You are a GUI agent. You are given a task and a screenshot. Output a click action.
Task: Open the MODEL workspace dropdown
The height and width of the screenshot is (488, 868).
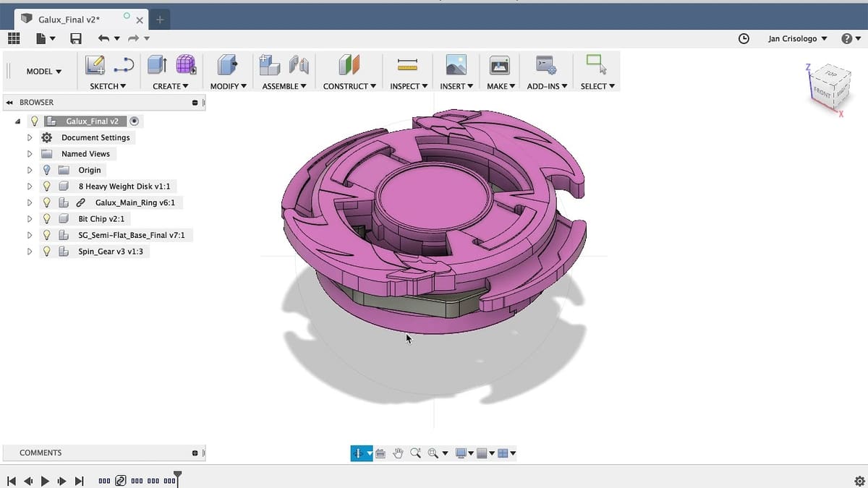click(43, 72)
